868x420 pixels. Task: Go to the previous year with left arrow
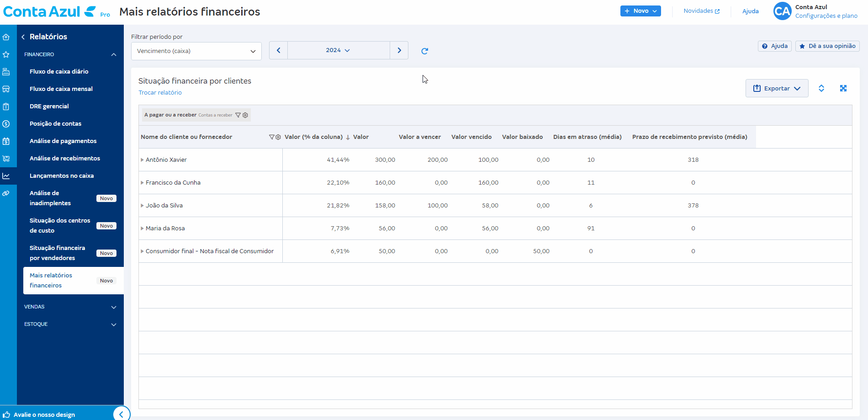tap(278, 50)
